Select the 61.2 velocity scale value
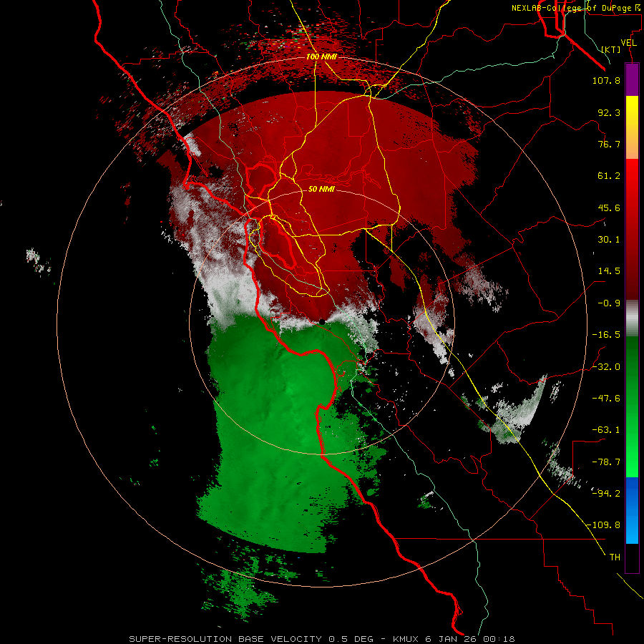This screenshot has height=644, width=644. (609, 176)
